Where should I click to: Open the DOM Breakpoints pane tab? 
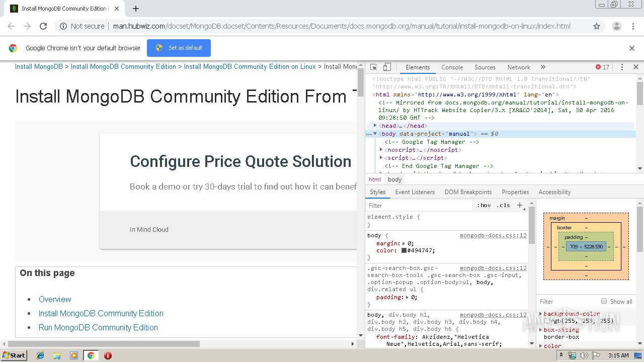coord(468,192)
